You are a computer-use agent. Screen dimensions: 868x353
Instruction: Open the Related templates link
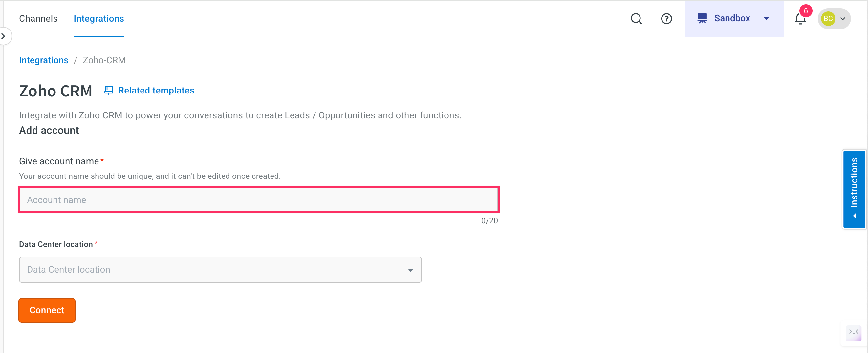coord(156,90)
